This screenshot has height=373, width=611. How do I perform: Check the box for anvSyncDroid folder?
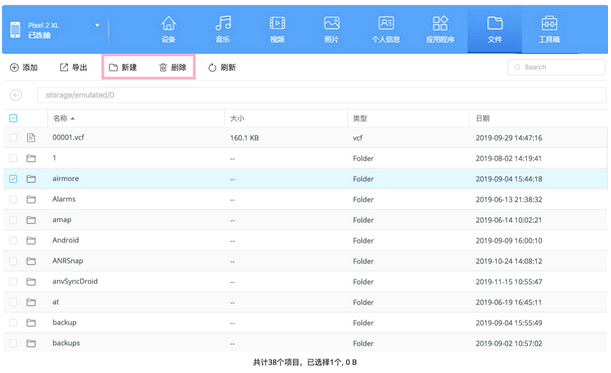pos(13,281)
